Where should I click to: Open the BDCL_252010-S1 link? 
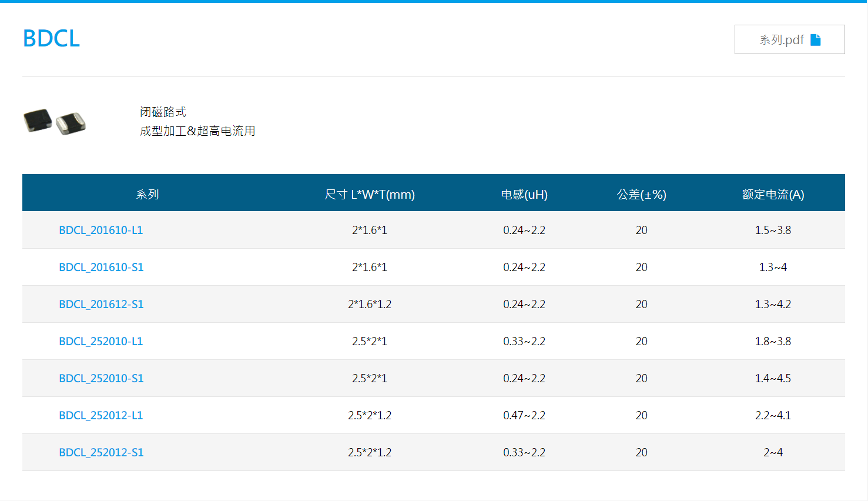[101, 378]
